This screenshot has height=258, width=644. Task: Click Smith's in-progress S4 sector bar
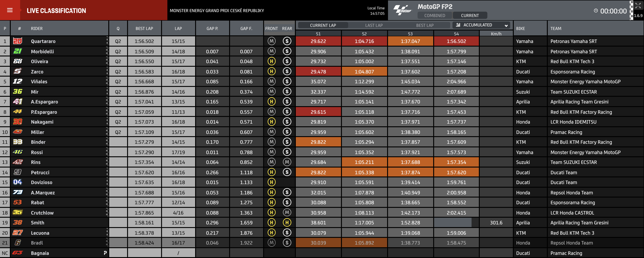click(x=453, y=222)
